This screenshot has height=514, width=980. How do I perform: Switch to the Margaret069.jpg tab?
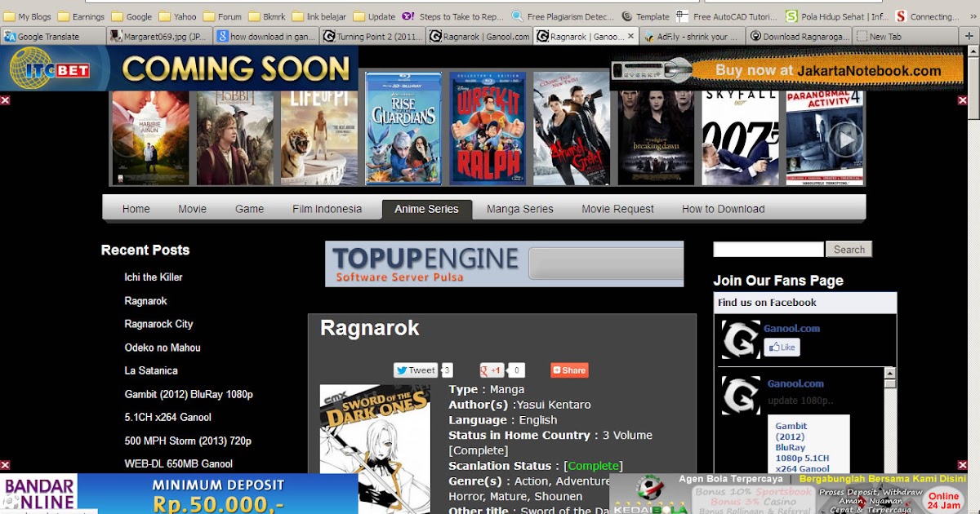point(160,36)
